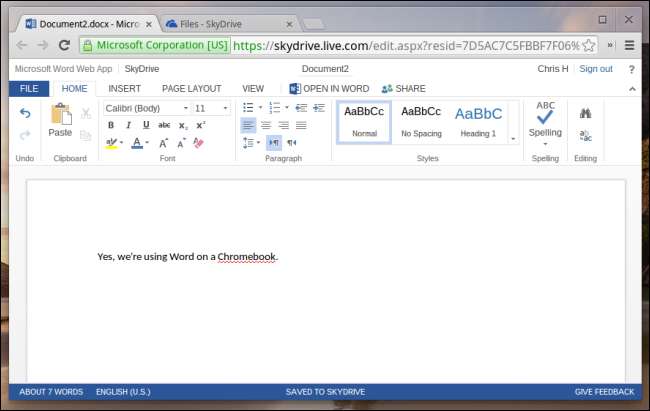This screenshot has height=411, width=650.
Task: Click the Sign out link
Action: (x=596, y=69)
